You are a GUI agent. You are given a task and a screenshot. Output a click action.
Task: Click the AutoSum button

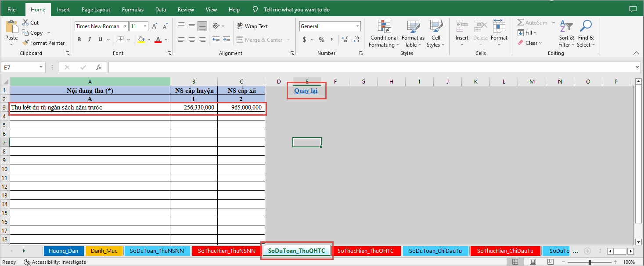532,22
